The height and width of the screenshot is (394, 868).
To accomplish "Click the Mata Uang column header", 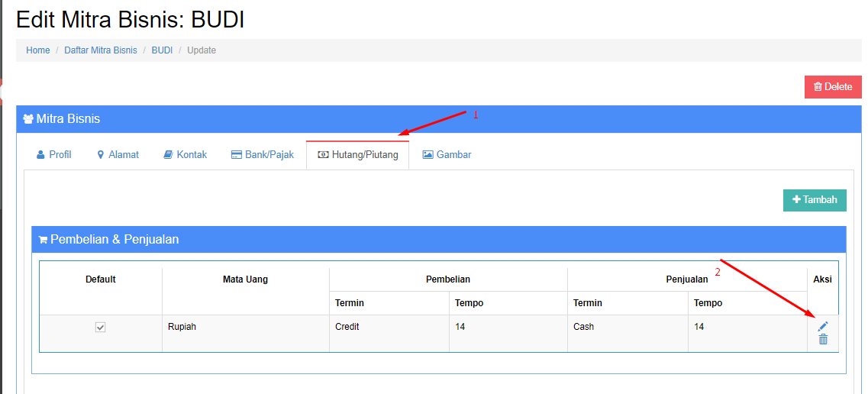I will 245,279.
